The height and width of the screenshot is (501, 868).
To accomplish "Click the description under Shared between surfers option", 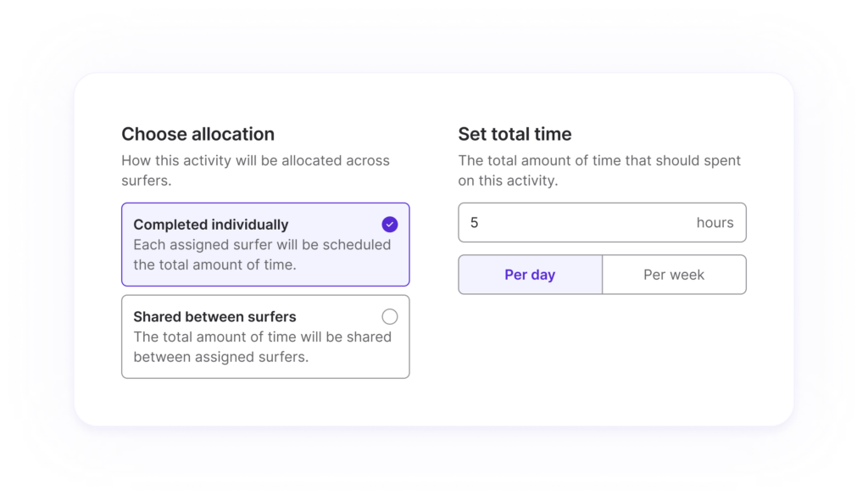I will coord(263,347).
